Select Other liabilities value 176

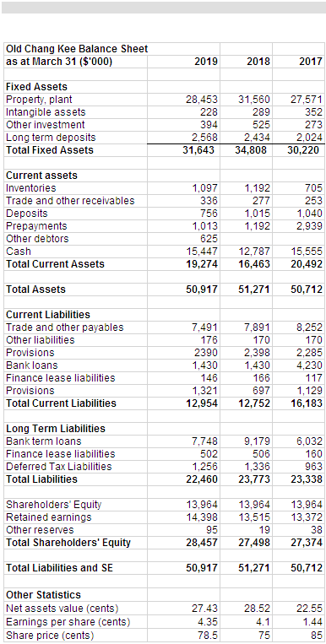(209, 339)
